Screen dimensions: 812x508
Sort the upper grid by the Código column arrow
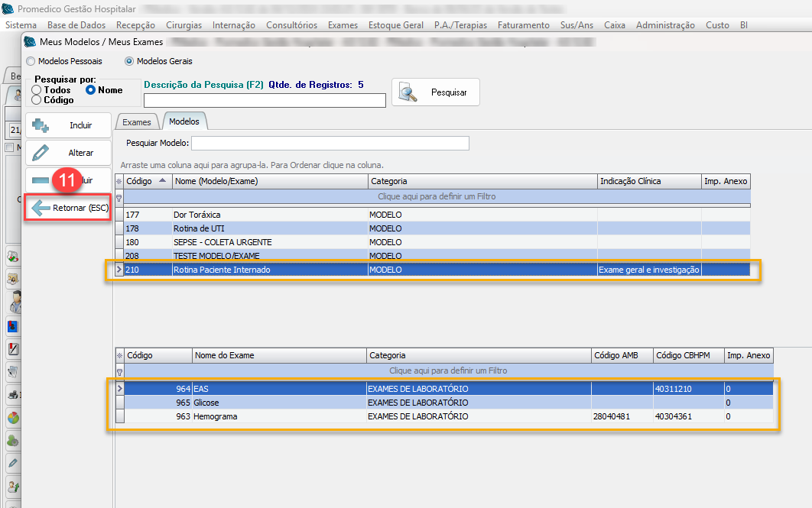[x=161, y=181]
